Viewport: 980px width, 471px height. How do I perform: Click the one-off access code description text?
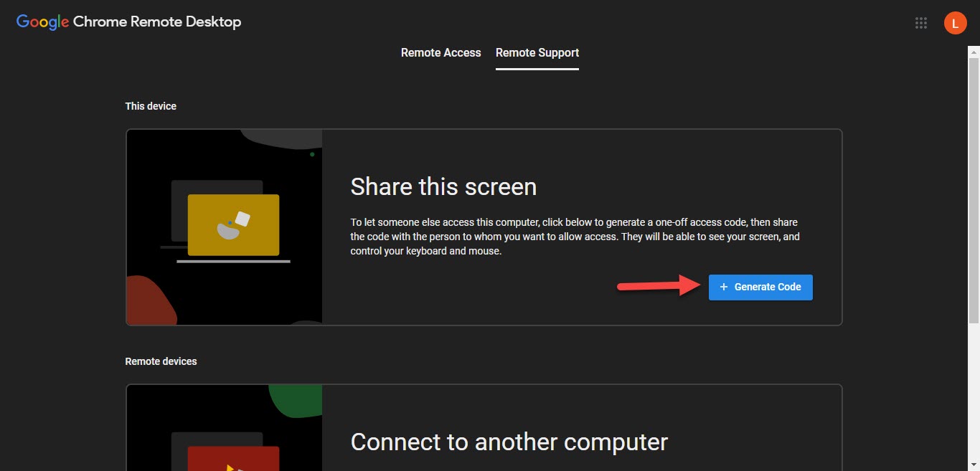click(575, 237)
